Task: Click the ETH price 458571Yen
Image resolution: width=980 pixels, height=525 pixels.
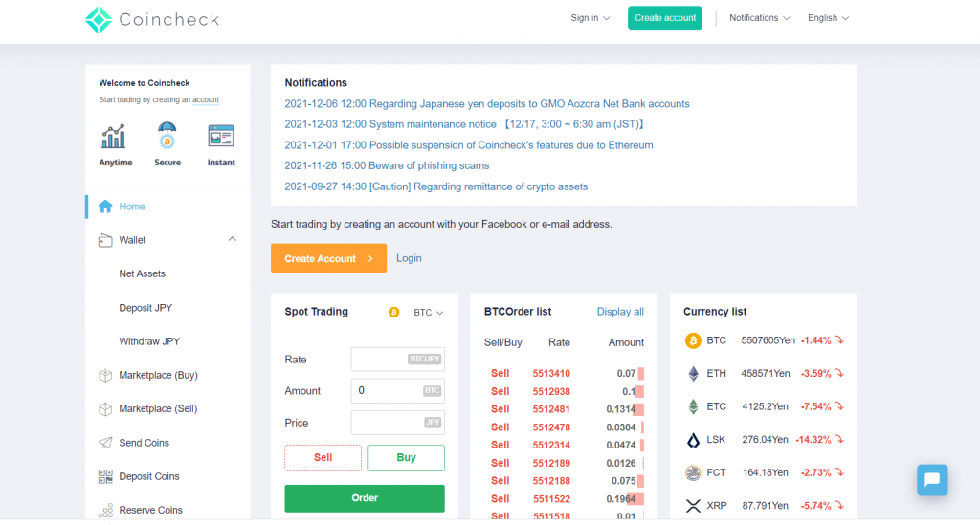Action: (x=766, y=373)
